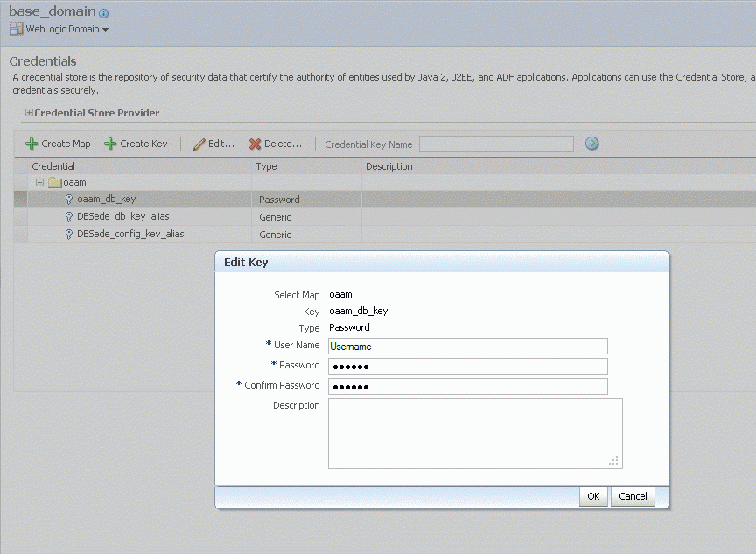756x554 pixels.
Task: Click the info icon beside base_domain
Action: click(x=103, y=13)
